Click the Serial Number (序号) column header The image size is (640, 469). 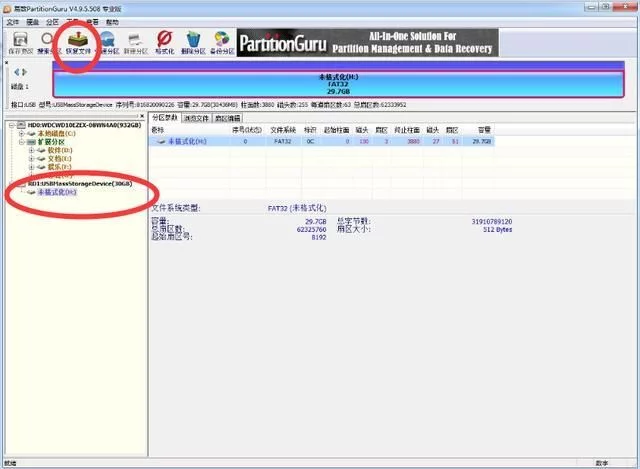pos(247,130)
